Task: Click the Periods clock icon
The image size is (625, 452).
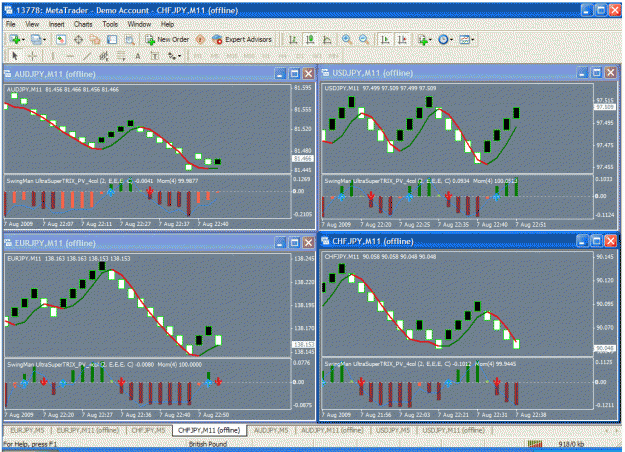Action: point(443,39)
